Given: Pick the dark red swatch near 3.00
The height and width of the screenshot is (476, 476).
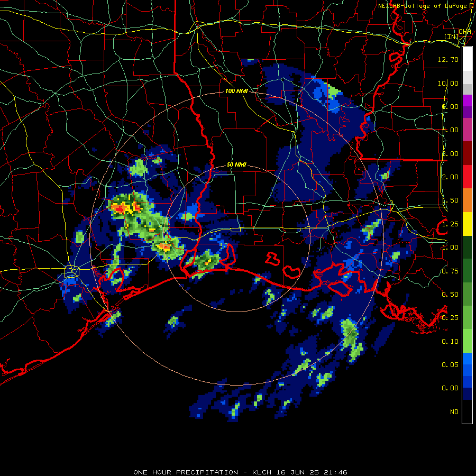Looking at the screenshot, I should [x=467, y=153].
